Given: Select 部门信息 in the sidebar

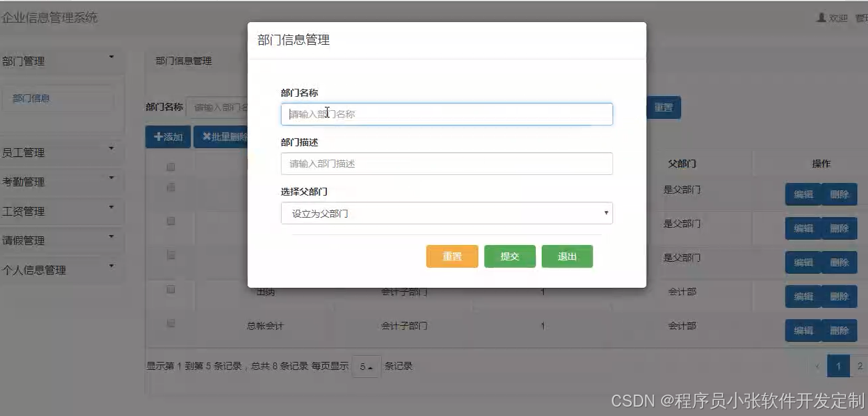Looking at the screenshot, I should pyautogui.click(x=58, y=98).
